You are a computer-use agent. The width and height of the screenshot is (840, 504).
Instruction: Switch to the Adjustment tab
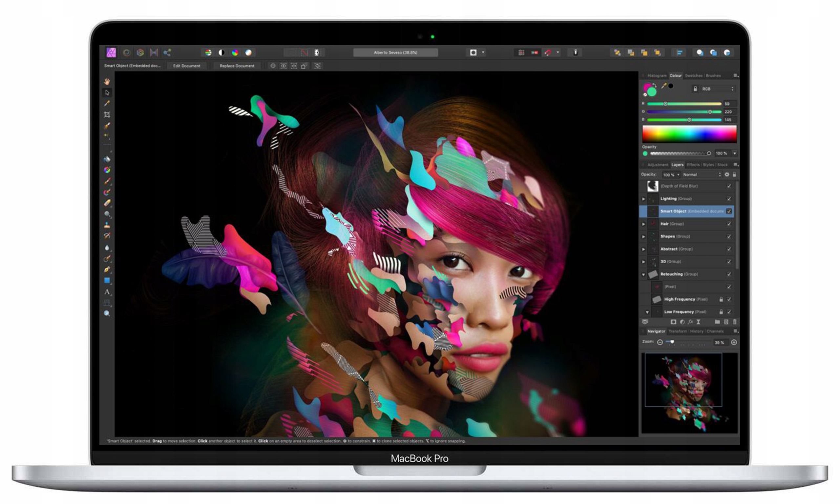(658, 165)
